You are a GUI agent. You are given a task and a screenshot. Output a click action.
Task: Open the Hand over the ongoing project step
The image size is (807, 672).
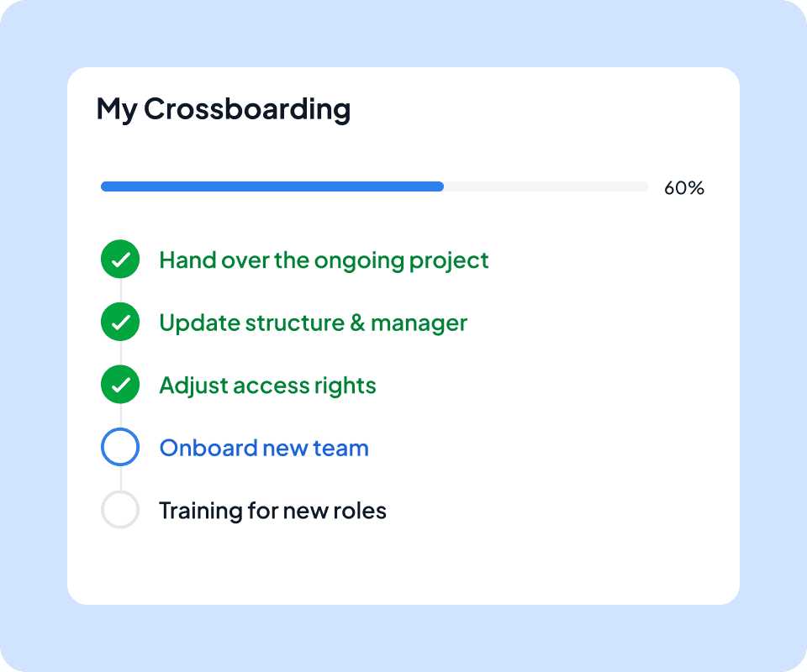tap(324, 260)
